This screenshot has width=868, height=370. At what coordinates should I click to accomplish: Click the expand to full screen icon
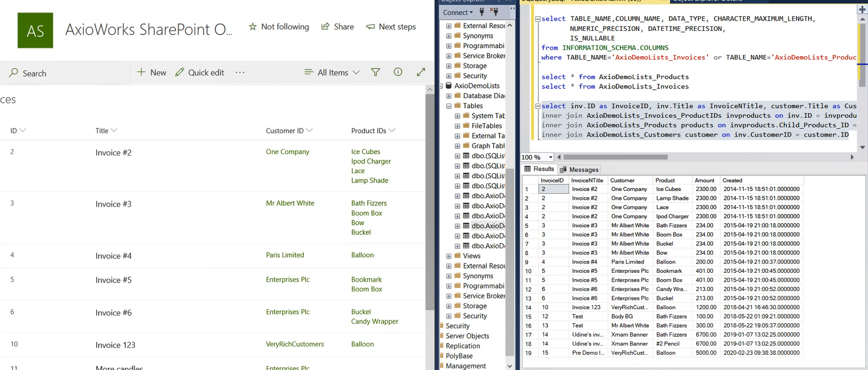pyautogui.click(x=421, y=72)
